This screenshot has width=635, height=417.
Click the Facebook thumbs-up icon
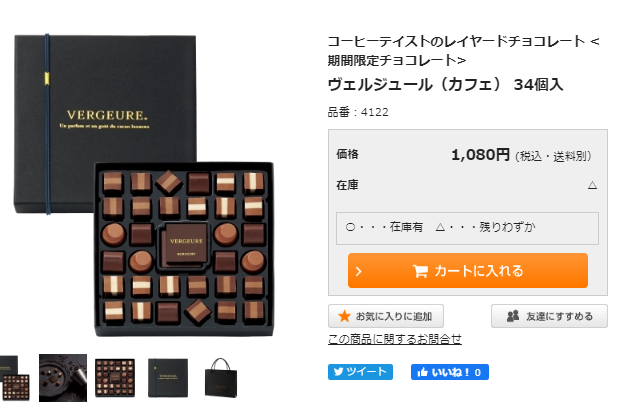click(x=422, y=372)
